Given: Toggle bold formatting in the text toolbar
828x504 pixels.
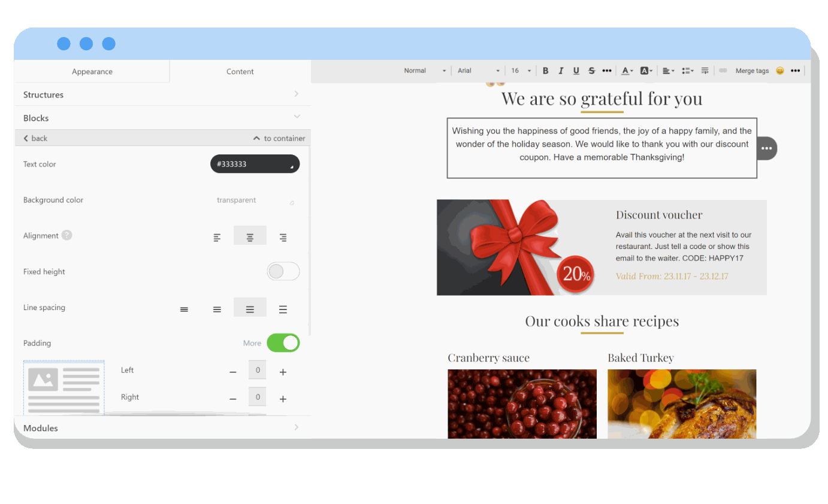Looking at the screenshot, I should [x=545, y=71].
